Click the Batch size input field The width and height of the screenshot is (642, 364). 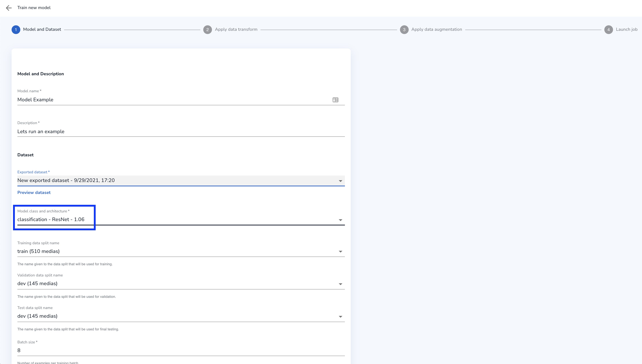pyautogui.click(x=180, y=350)
